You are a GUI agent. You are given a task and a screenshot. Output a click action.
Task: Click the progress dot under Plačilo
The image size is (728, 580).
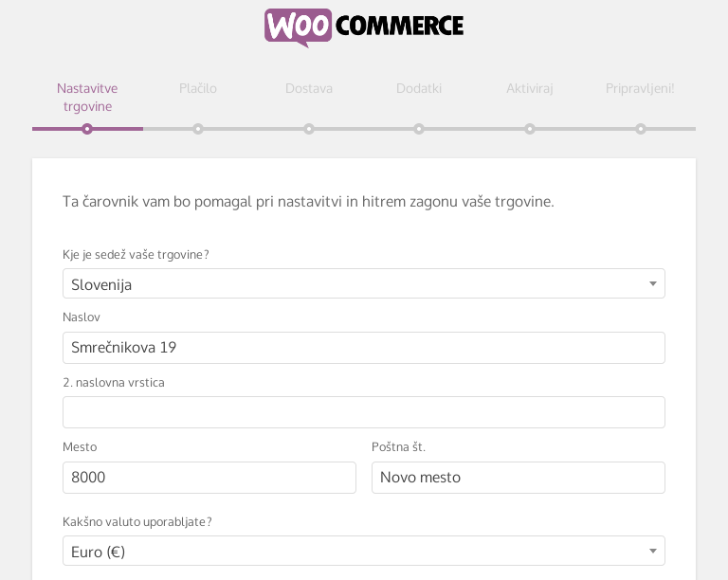198,129
